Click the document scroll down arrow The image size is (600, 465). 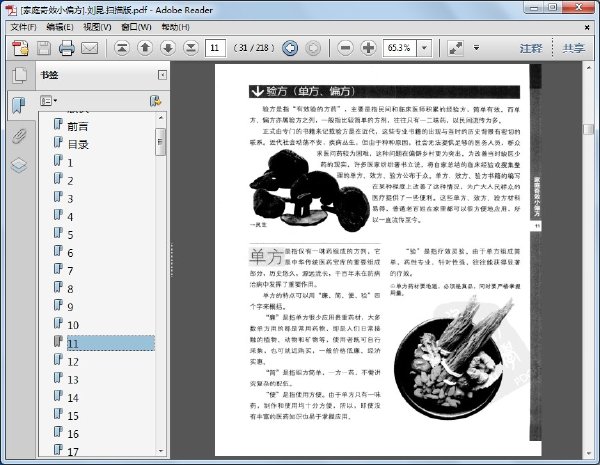[589, 454]
